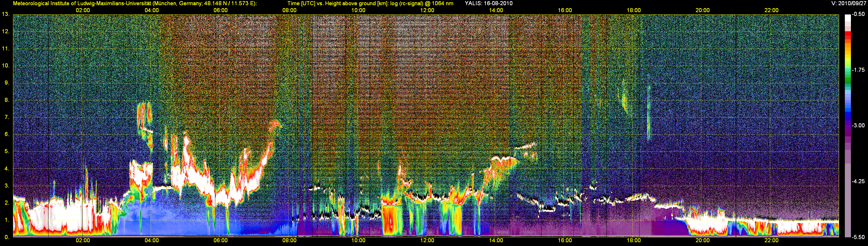Click the '10.' height axis label
868x246 pixels.
coord(5,65)
